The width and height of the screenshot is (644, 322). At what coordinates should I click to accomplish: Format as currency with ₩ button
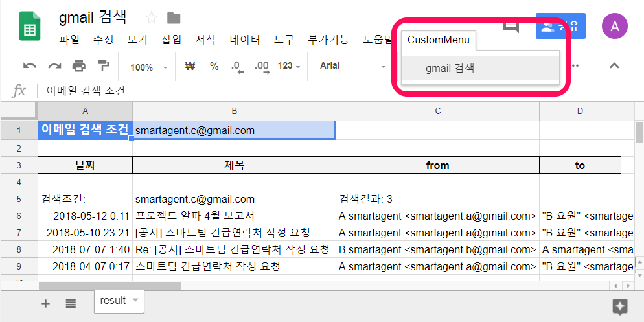(x=190, y=66)
